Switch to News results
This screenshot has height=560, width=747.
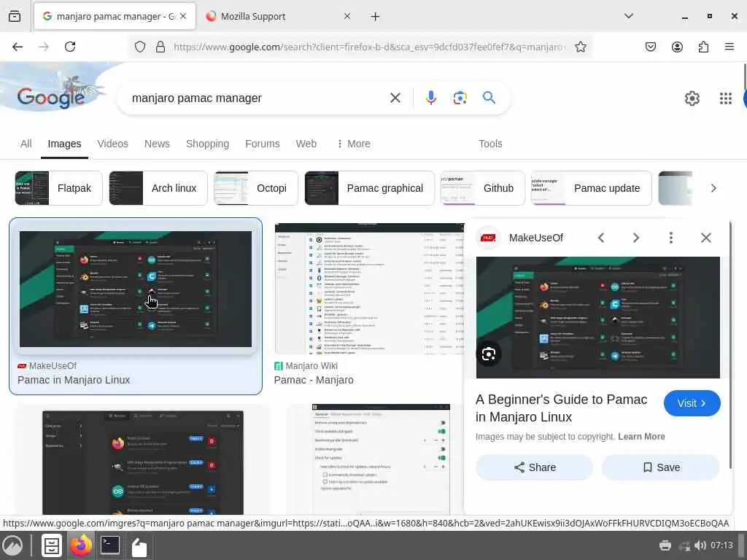(157, 144)
